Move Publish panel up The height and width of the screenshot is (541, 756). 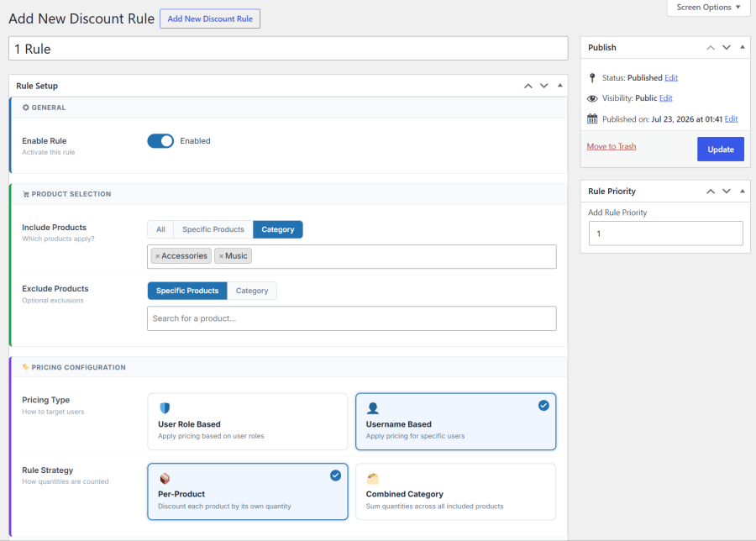(x=711, y=47)
